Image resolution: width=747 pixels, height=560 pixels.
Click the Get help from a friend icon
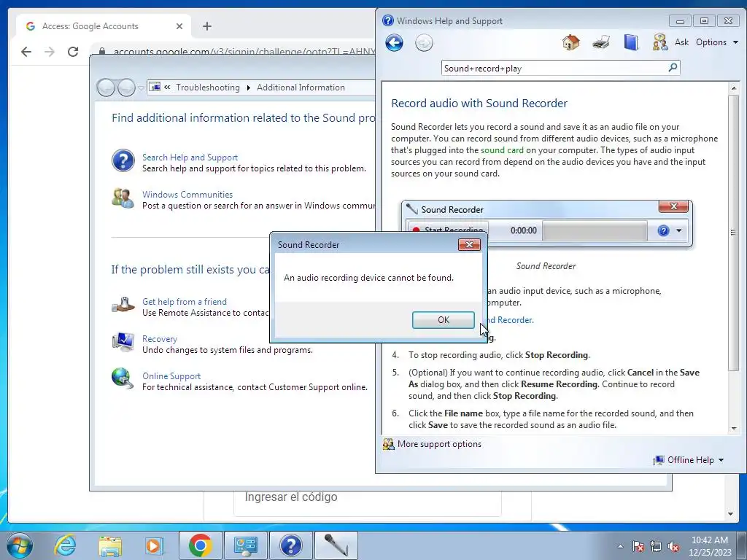tap(123, 304)
